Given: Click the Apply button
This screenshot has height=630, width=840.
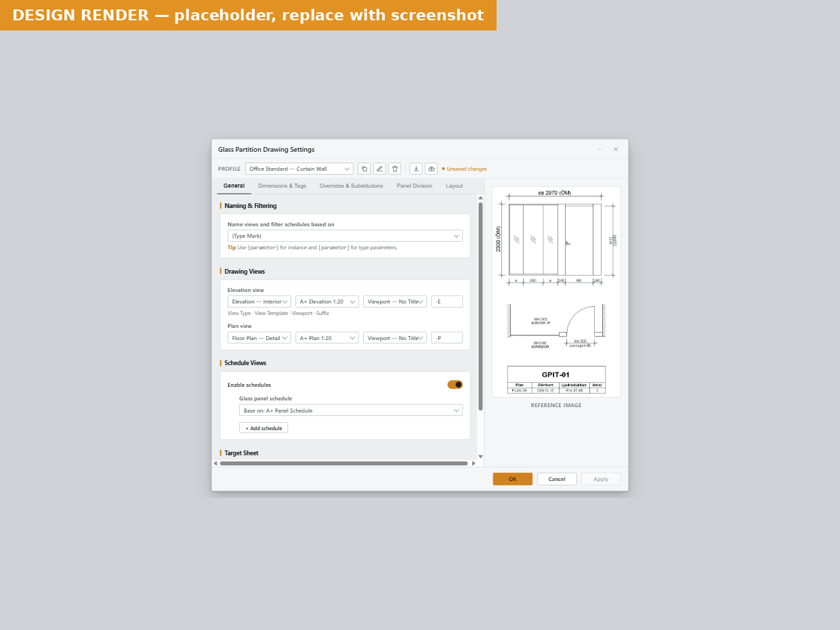Looking at the screenshot, I should click(x=601, y=479).
